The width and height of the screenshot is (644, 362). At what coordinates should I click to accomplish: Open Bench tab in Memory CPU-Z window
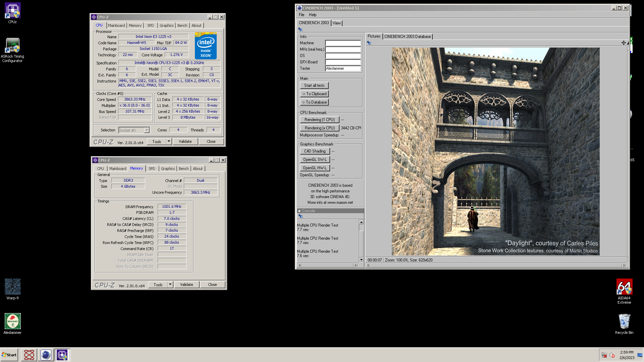coord(184,169)
